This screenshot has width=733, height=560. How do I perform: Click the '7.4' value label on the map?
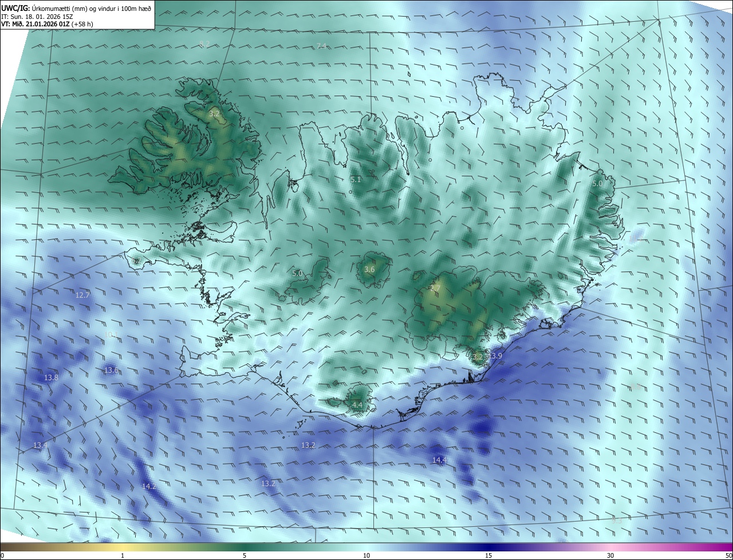(321, 46)
